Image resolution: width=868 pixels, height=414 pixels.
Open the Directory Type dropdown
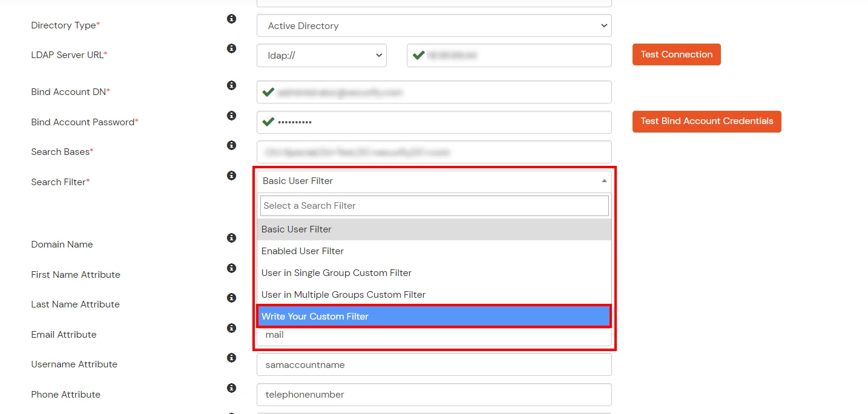tap(434, 26)
